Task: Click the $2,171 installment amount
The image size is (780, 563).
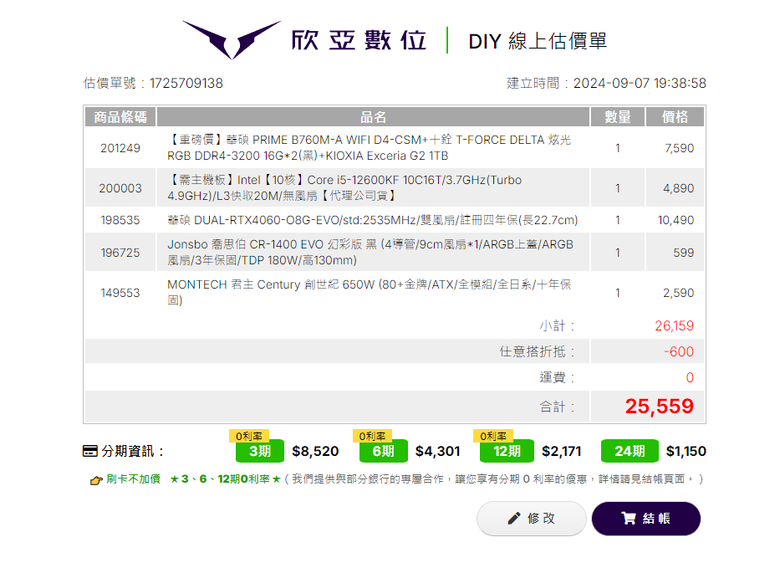Action: 562,451
